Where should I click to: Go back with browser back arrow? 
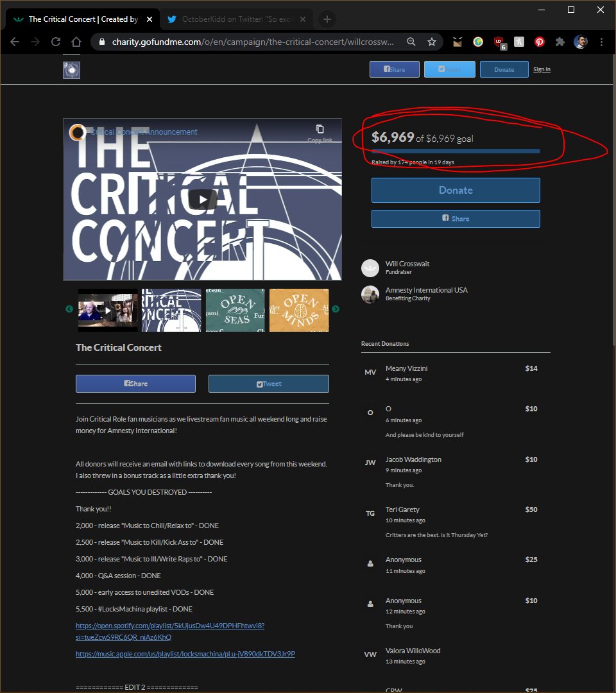coord(15,42)
